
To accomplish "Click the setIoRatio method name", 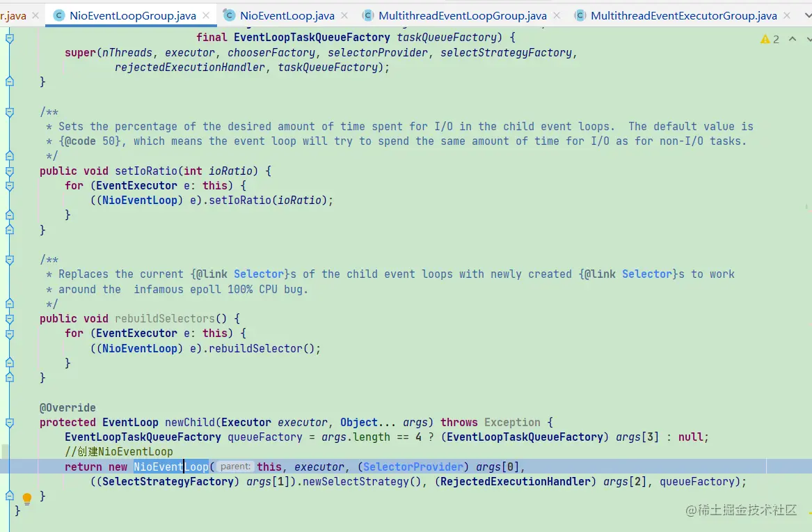I will click(x=146, y=171).
